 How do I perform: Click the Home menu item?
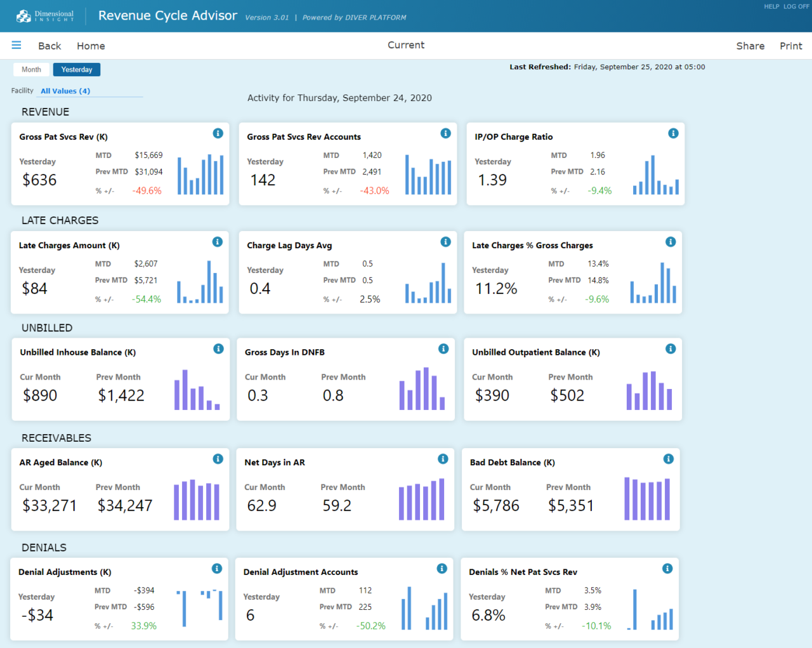tap(91, 46)
